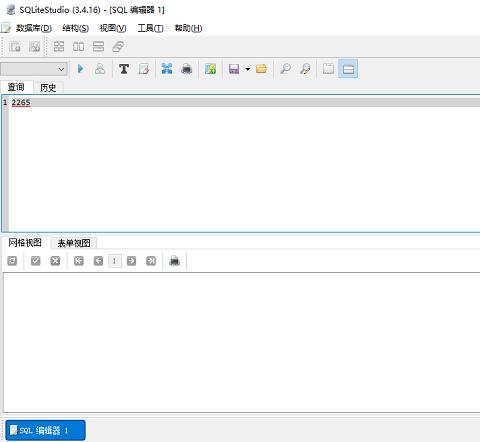Open the 工具(T) menu
Screen dimensions: 480x442
pyautogui.click(x=150, y=28)
